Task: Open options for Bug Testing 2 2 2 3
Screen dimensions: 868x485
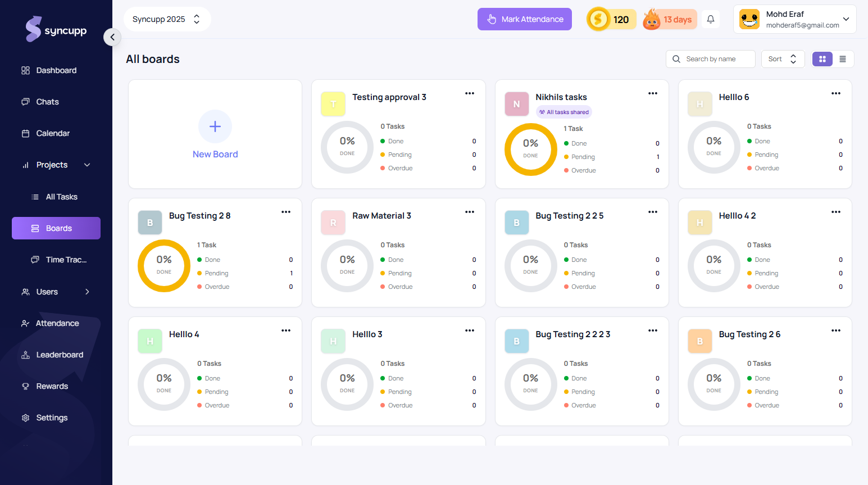Action: point(653,330)
